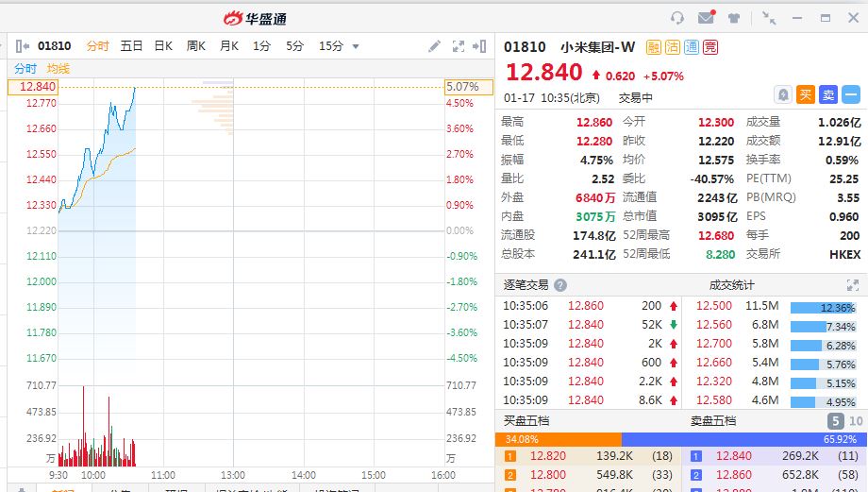The width and height of the screenshot is (868, 492).
Task: Select 5-level order book depth
Action: coord(835,421)
